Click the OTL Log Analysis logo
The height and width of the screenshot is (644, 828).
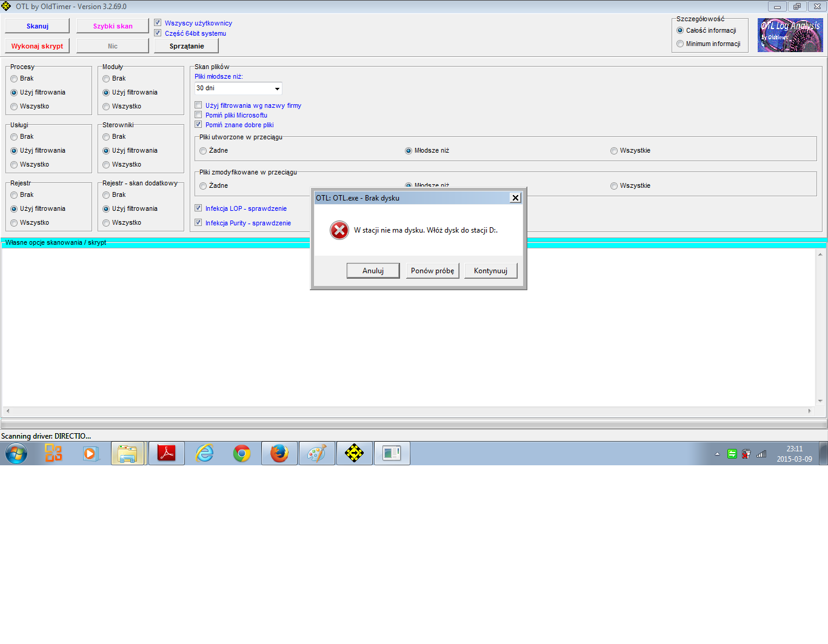790,35
